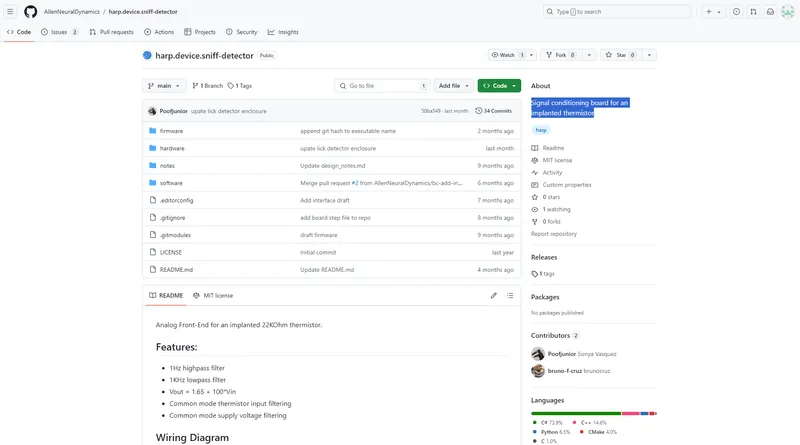Image resolution: width=800 pixels, height=445 pixels.
Task: Open pull requests icon in top bar
Action: pos(753,11)
